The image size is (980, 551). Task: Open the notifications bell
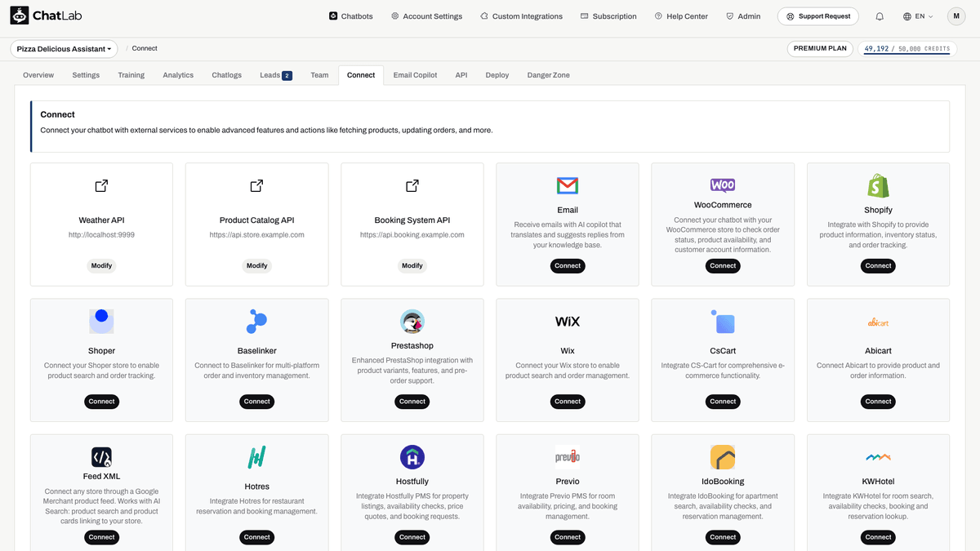pos(880,16)
